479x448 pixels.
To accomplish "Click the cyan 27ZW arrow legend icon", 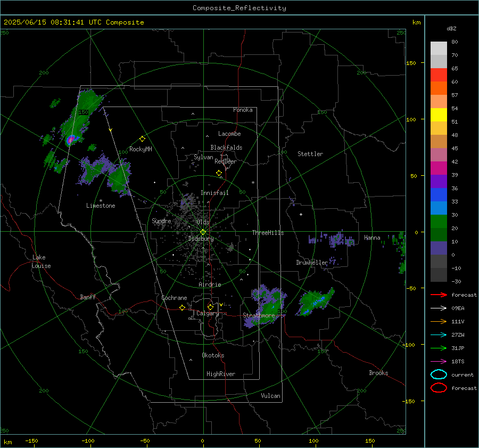I will coord(439,335).
